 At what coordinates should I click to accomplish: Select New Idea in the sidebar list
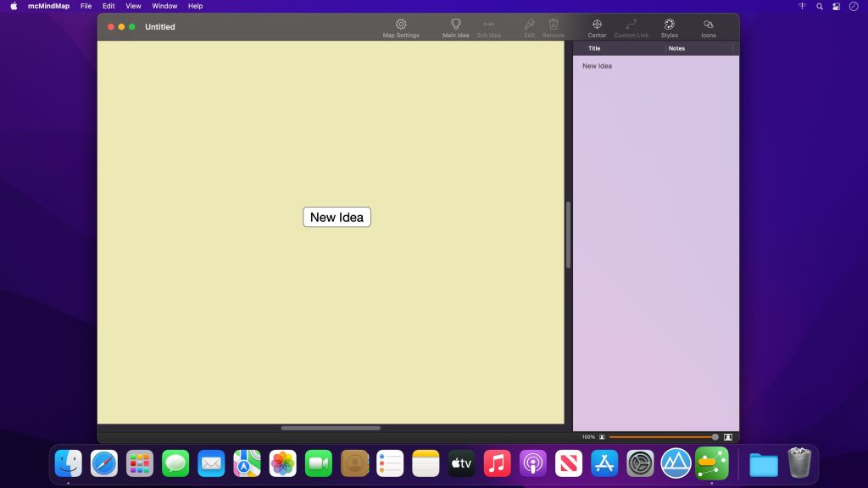596,65
